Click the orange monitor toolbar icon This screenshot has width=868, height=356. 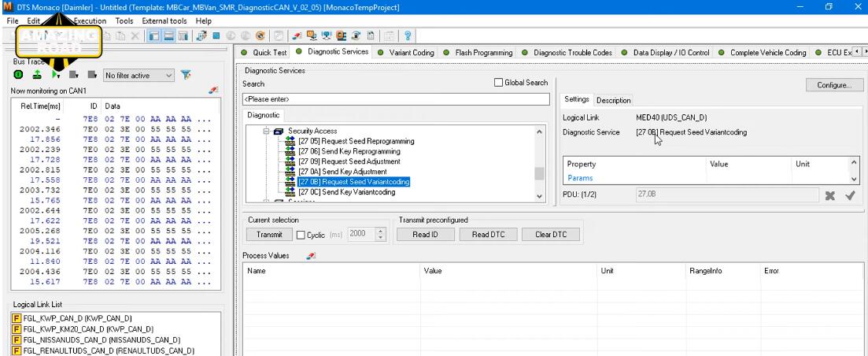[312, 36]
